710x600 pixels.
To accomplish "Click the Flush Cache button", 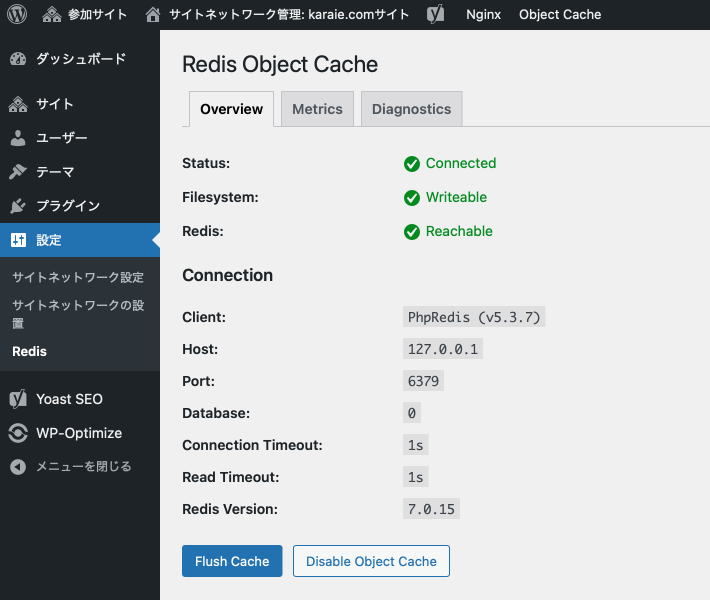I will 232,561.
